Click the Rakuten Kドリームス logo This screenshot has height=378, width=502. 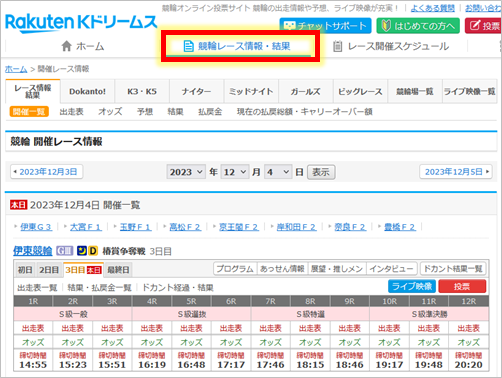[x=81, y=23]
